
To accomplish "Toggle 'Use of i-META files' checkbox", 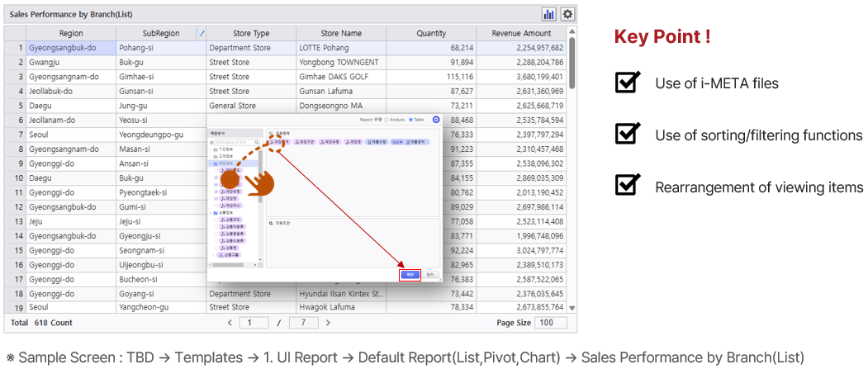I will click(628, 83).
